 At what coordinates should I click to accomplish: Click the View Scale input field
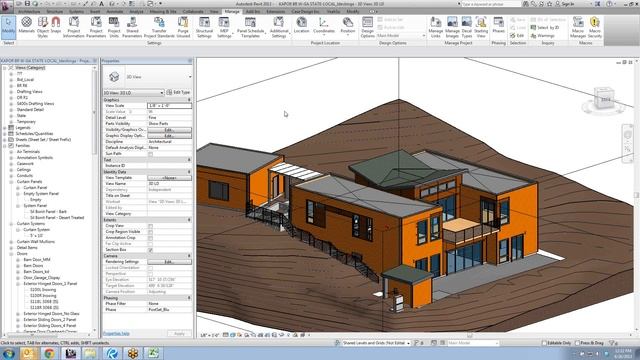[x=169, y=106]
